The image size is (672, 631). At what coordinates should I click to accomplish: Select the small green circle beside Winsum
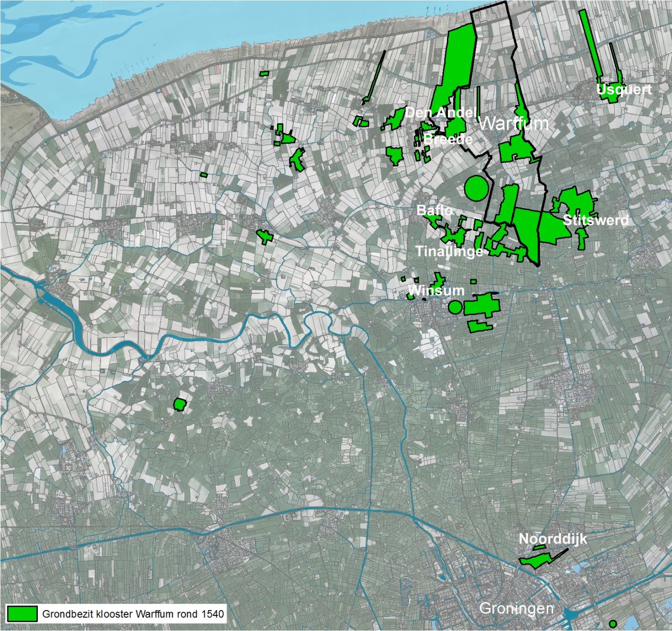pyautogui.click(x=455, y=307)
